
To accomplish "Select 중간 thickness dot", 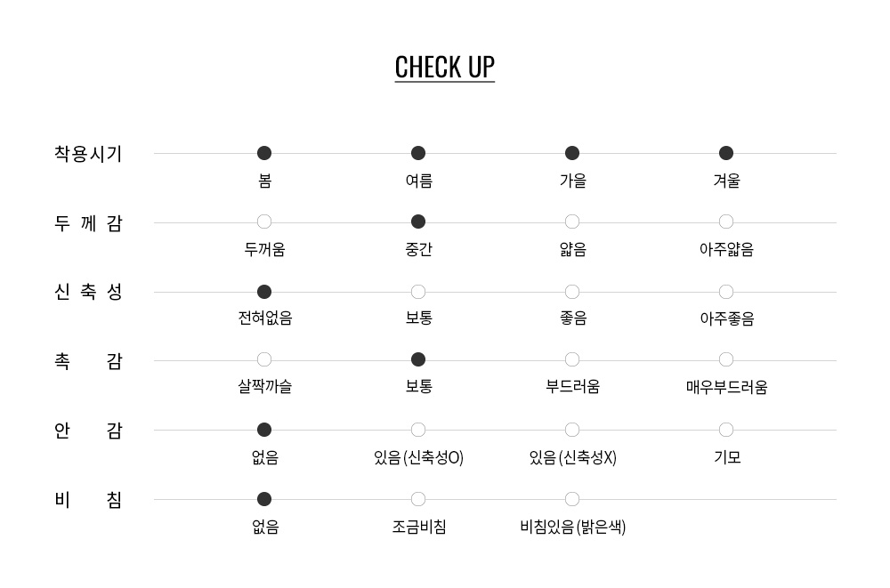I will pos(418,222).
